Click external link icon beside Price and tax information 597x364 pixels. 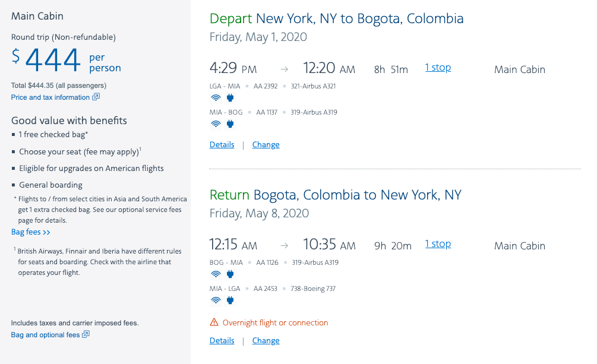(96, 97)
